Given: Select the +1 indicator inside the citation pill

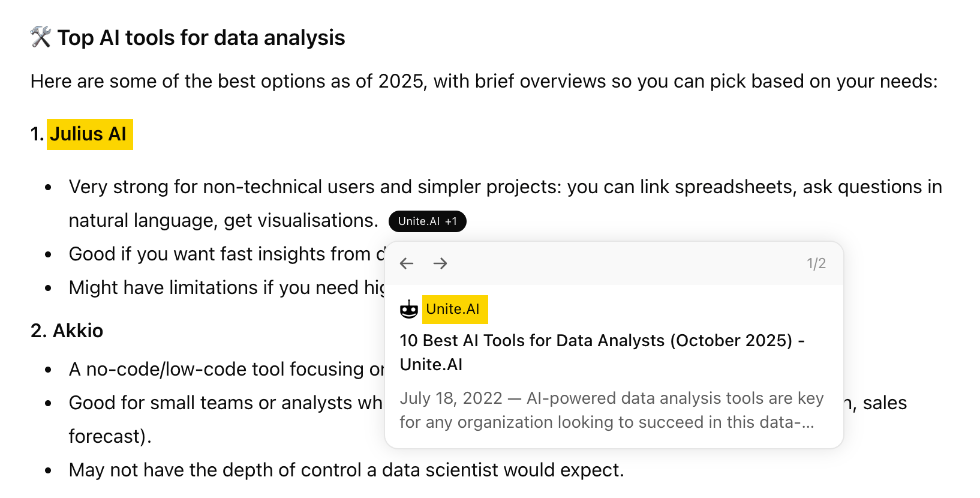Looking at the screenshot, I should coord(452,221).
